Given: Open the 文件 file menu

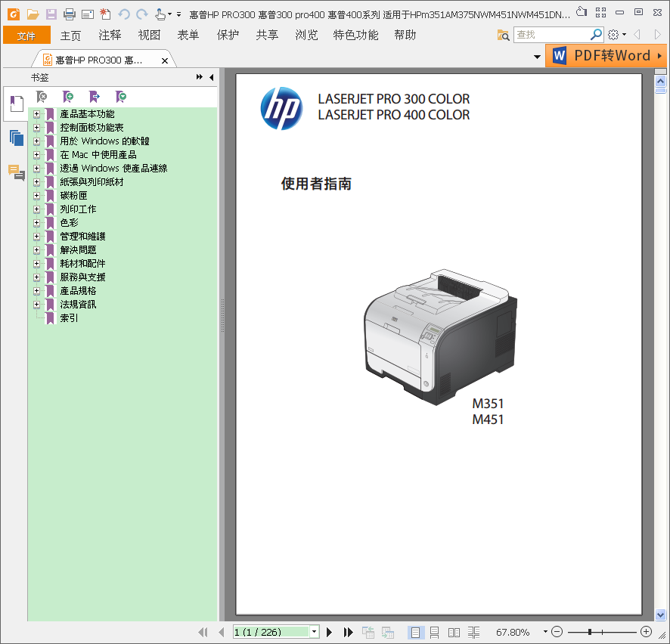Looking at the screenshot, I should pyautogui.click(x=26, y=36).
